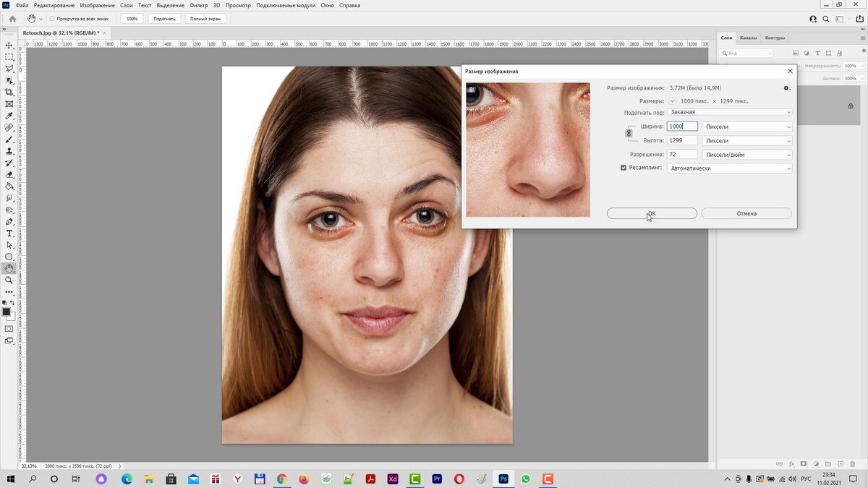Click the background color swatch
Viewport: 868px width, 488px height.
tap(11, 317)
